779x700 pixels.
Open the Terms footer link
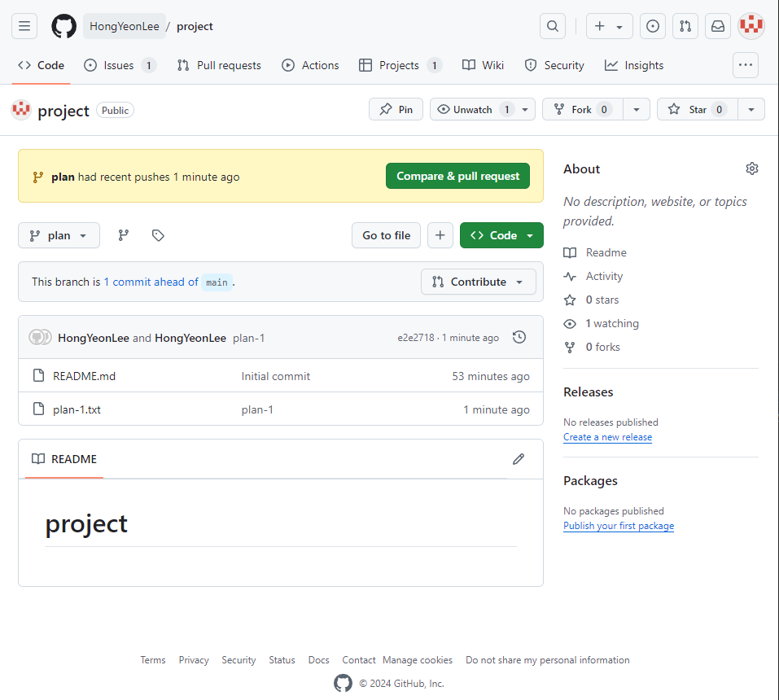(152, 659)
